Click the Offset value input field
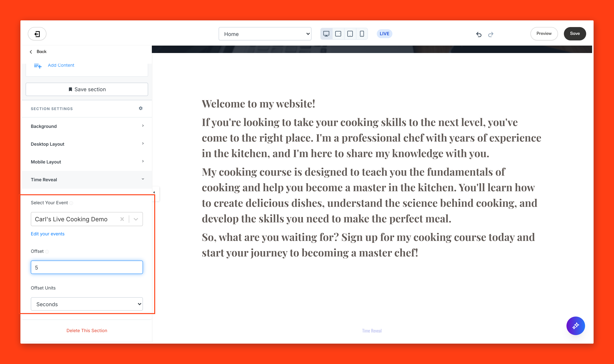This screenshot has width=614, height=364. click(87, 267)
